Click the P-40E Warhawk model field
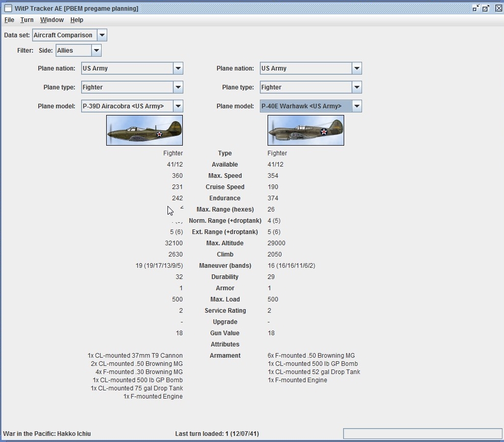Image resolution: width=504 pixels, height=442 pixels. click(306, 106)
